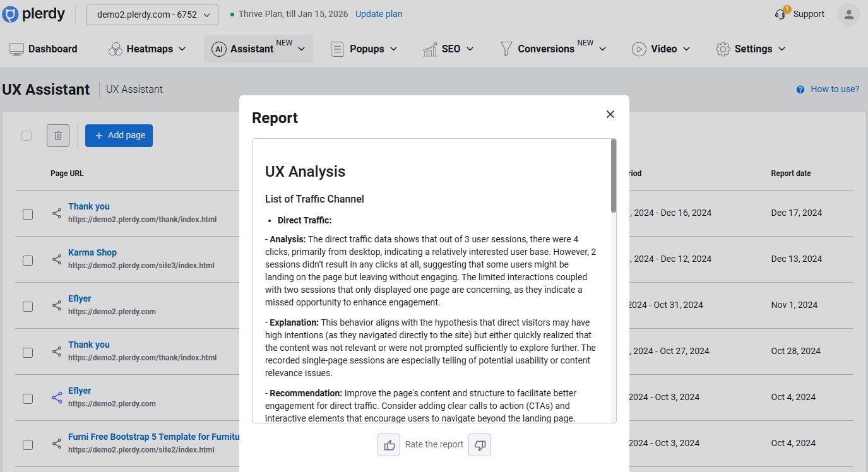Open the Heatmaps menu

[x=147, y=49]
